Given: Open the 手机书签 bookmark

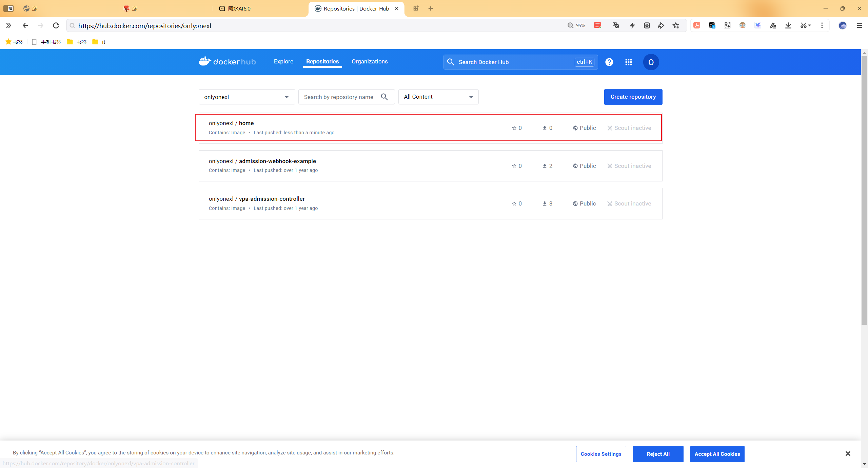Looking at the screenshot, I should (x=46, y=42).
